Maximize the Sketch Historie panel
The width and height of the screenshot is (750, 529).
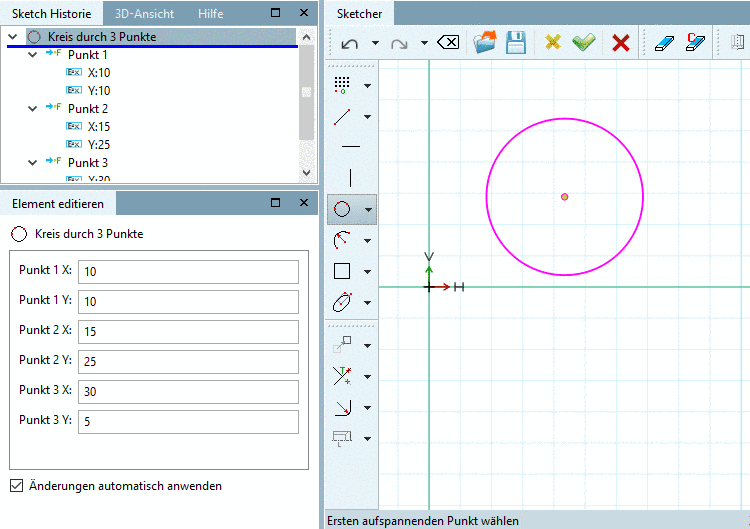276,12
